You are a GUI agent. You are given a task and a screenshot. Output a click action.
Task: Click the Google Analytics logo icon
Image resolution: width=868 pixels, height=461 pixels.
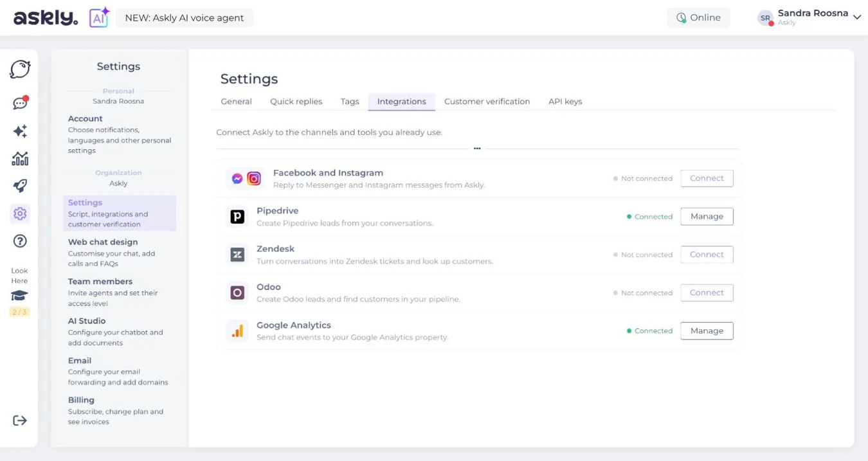coord(237,331)
